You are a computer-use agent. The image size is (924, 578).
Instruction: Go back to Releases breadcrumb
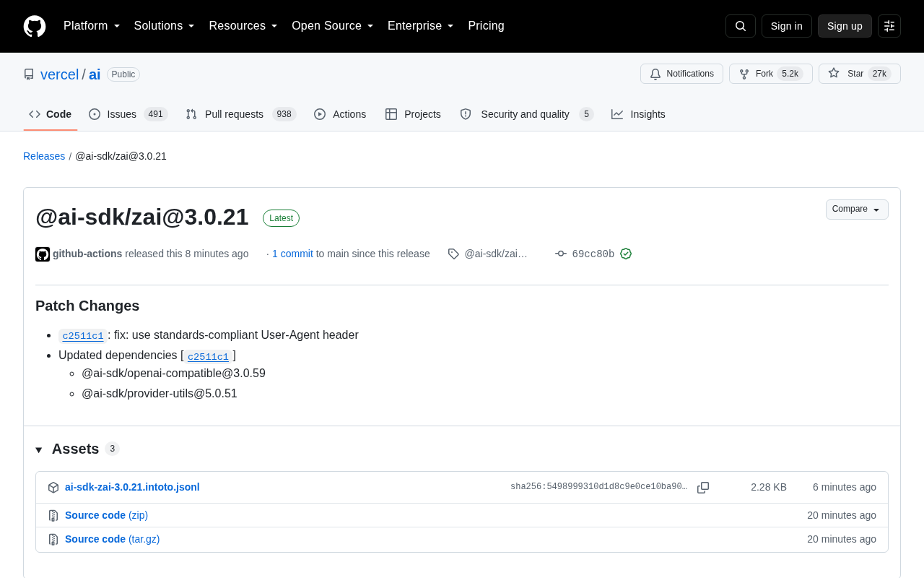(44, 156)
